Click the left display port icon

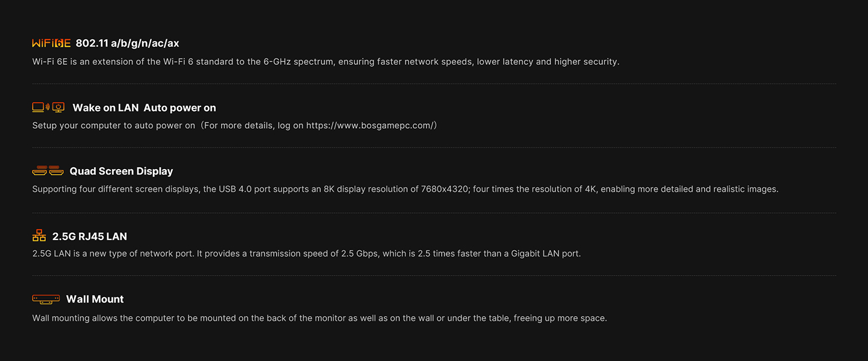[40, 171]
